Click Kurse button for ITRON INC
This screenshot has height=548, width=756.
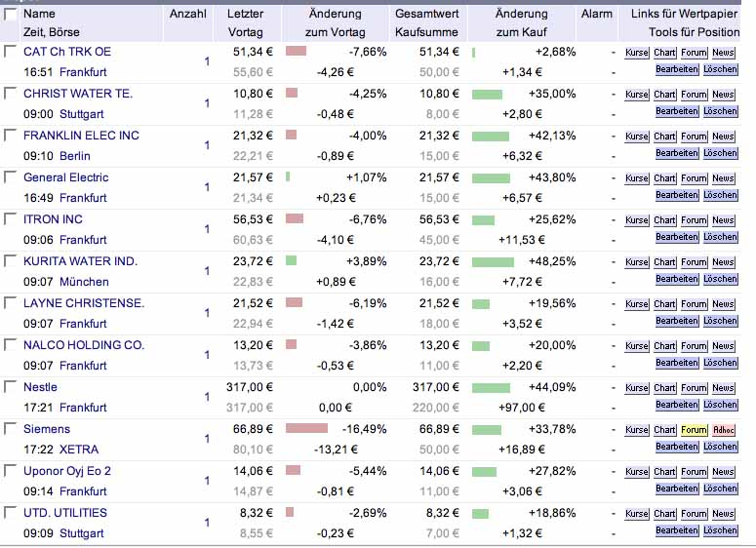tap(637, 220)
